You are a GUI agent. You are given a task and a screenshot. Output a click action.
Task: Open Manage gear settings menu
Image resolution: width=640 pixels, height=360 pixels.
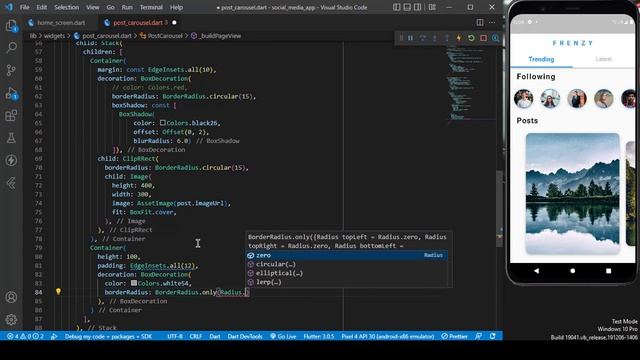click(11, 319)
